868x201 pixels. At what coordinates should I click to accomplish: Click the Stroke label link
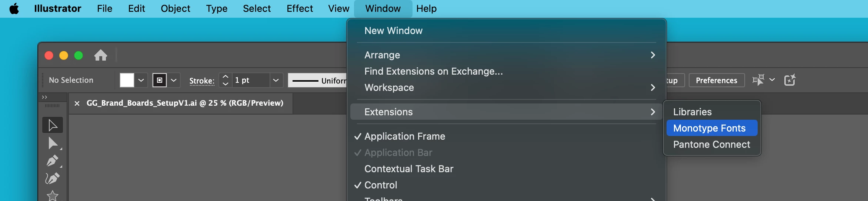(x=202, y=81)
